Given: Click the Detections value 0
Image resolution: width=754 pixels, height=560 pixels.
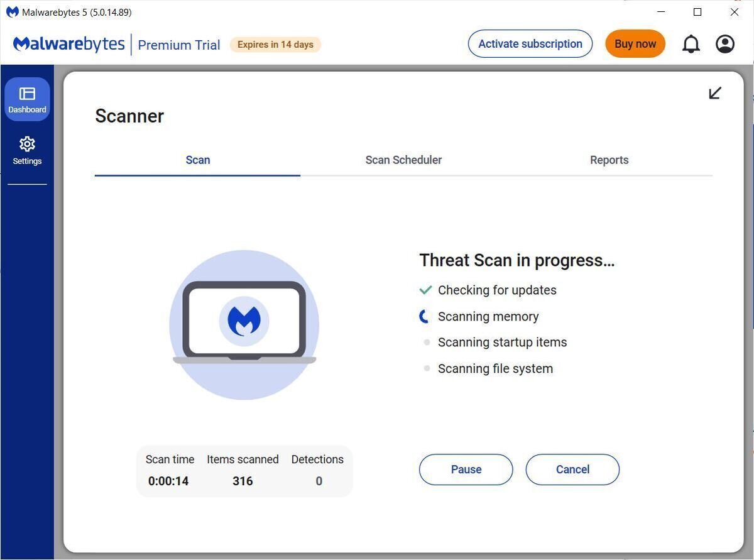Looking at the screenshot, I should click(x=319, y=481).
